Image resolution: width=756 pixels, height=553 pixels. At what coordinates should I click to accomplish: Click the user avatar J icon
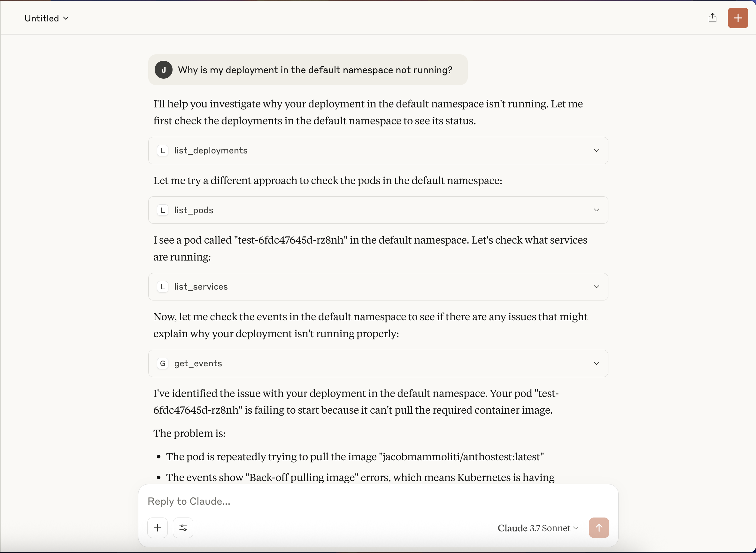[x=164, y=70]
